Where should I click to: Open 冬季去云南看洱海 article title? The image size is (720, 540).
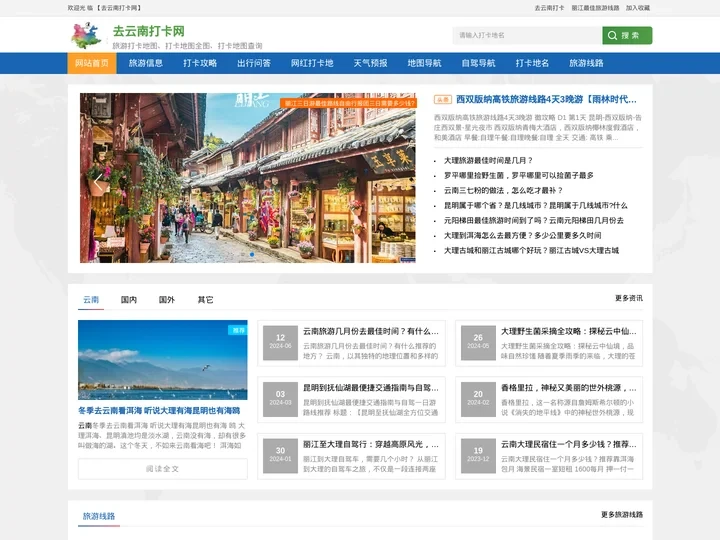point(159,411)
